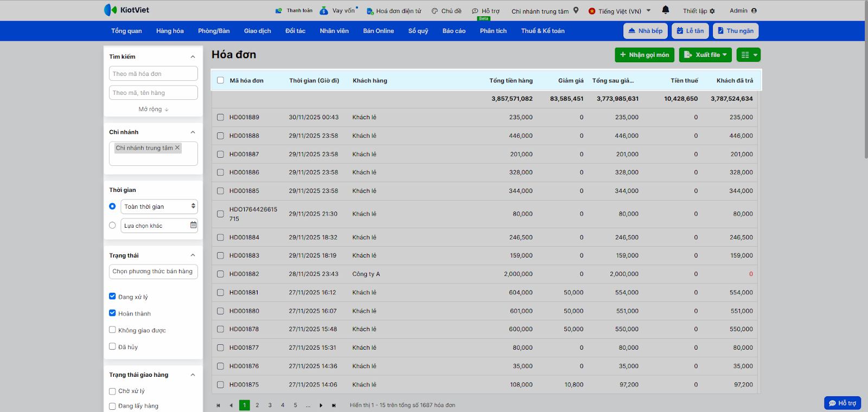Open the Lễ tân reception screen
Viewport: 868px width, 412px height.
pyautogui.click(x=690, y=31)
